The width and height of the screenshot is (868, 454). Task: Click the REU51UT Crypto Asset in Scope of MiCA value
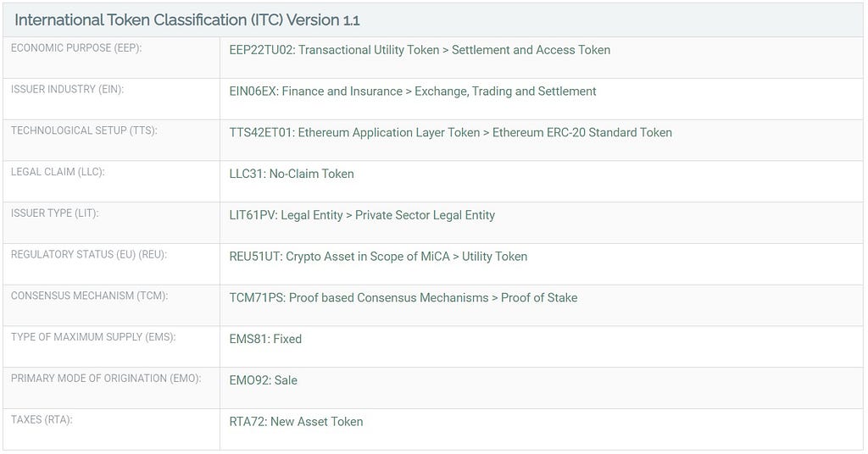378,257
